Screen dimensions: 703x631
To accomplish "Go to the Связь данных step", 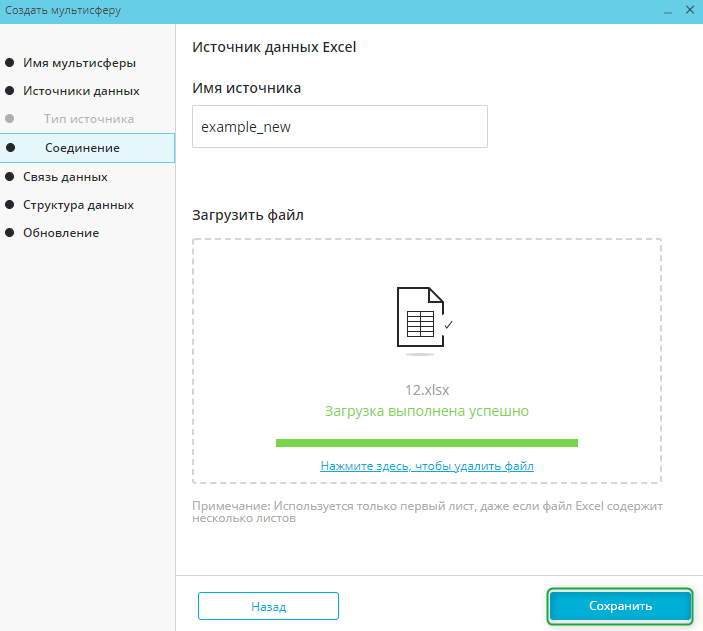I will [65, 177].
